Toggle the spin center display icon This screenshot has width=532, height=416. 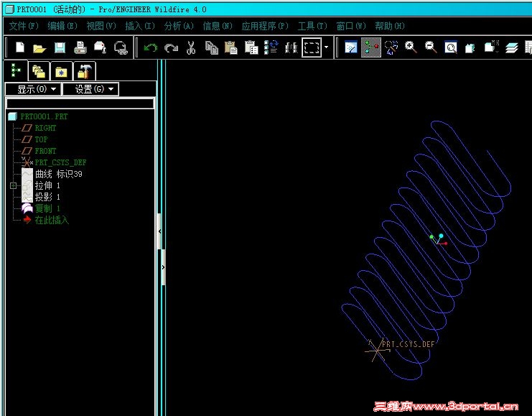pos(371,47)
